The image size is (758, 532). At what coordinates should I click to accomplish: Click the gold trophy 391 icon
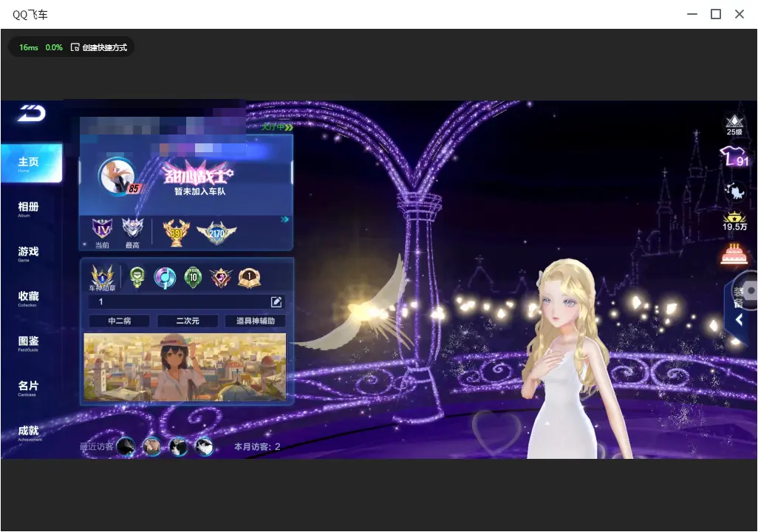(177, 233)
